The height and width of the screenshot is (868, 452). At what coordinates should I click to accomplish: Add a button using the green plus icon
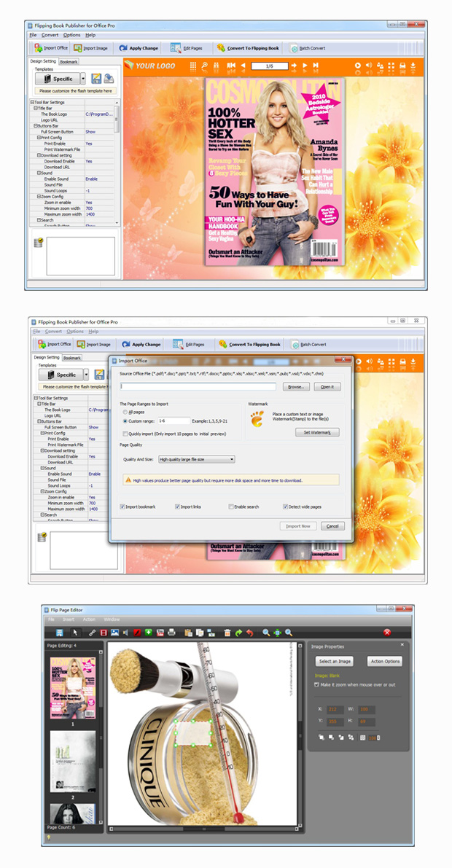tap(149, 632)
